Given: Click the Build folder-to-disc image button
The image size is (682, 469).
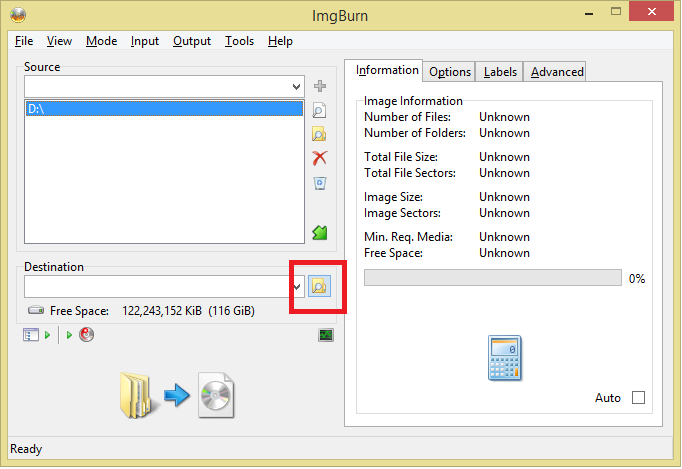Looking at the screenshot, I should (x=177, y=395).
